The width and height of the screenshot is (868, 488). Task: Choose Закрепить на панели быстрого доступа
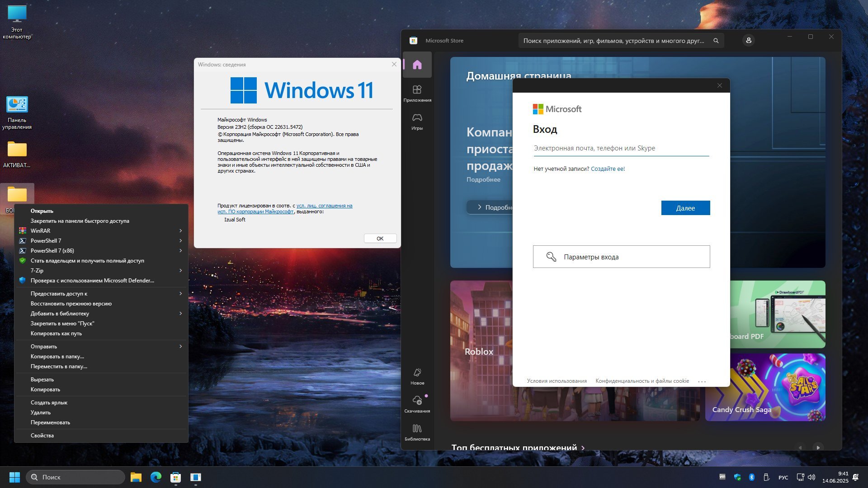[x=101, y=221]
